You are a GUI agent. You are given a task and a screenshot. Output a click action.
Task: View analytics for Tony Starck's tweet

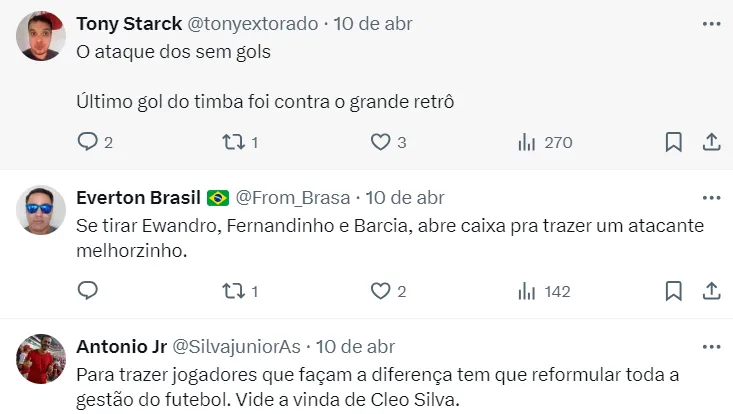click(527, 142)
